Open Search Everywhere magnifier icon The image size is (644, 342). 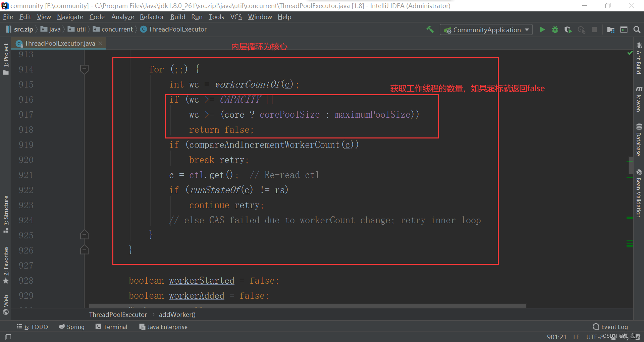[637, 30]
